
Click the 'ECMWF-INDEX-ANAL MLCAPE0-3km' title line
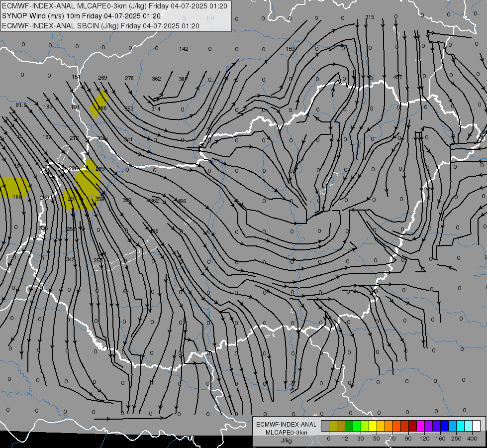click(x=114, y=6)
